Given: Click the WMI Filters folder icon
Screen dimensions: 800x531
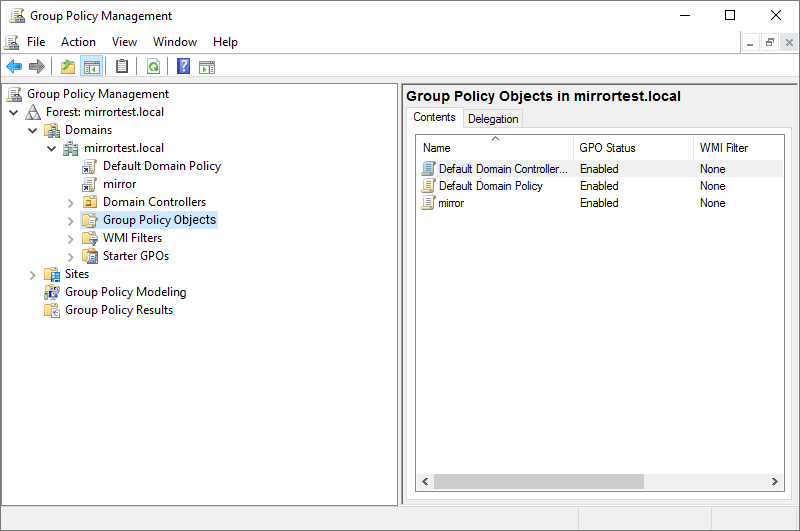Looking at the screenshot, I should 90,238.
